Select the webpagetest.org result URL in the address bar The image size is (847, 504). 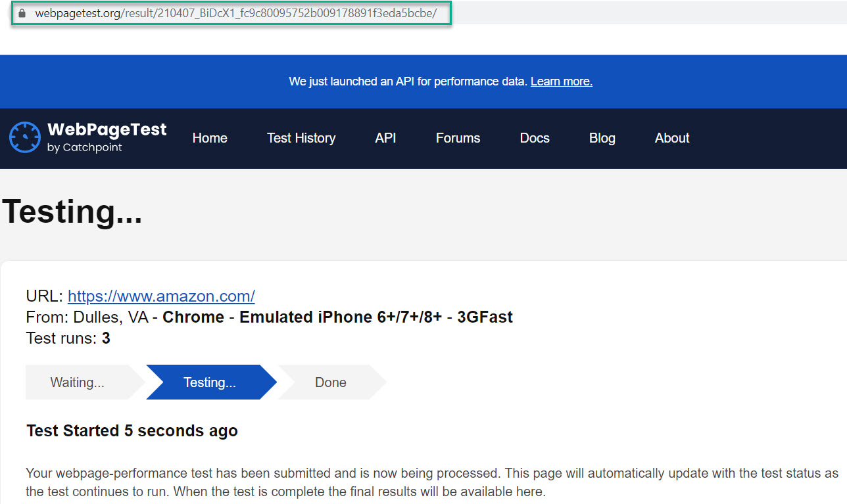coord(235,13)
